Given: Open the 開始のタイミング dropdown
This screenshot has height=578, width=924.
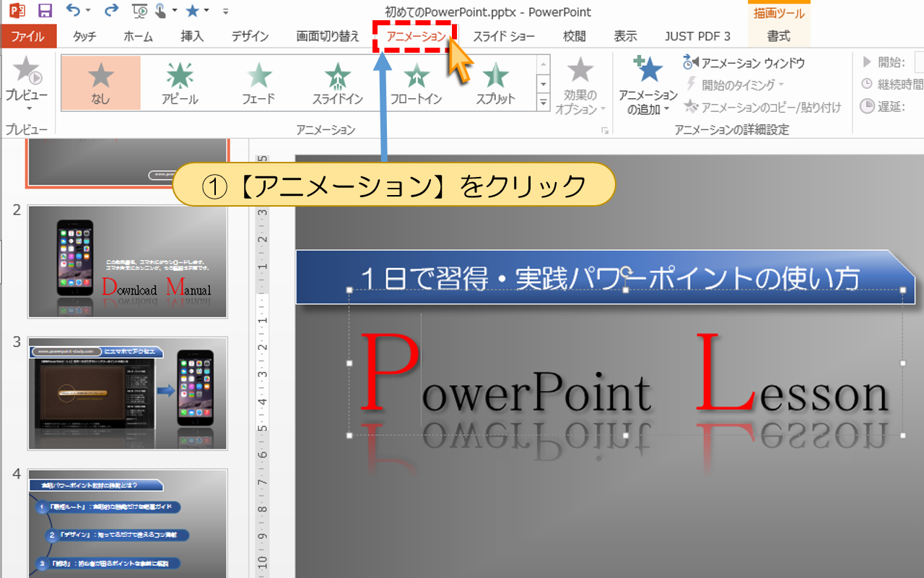Looking at the screenshot, I should point(733,85).
